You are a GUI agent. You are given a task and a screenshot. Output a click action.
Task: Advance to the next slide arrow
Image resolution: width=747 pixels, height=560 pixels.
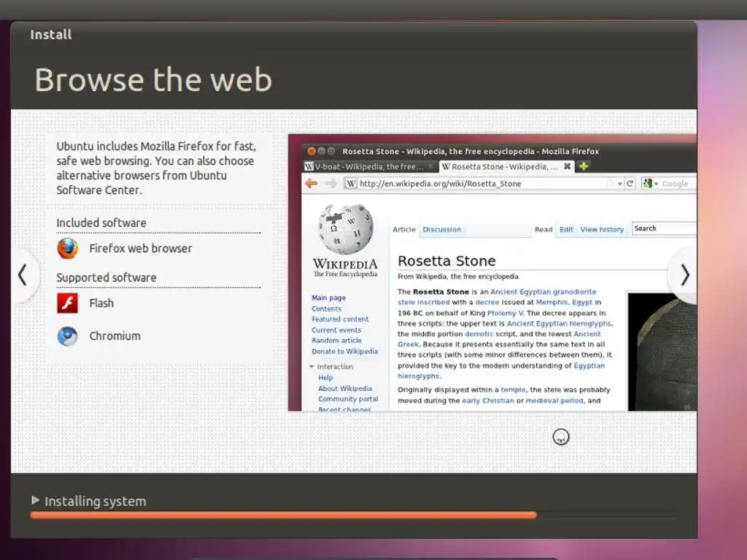pyautogui.click(x=684, y=275)
